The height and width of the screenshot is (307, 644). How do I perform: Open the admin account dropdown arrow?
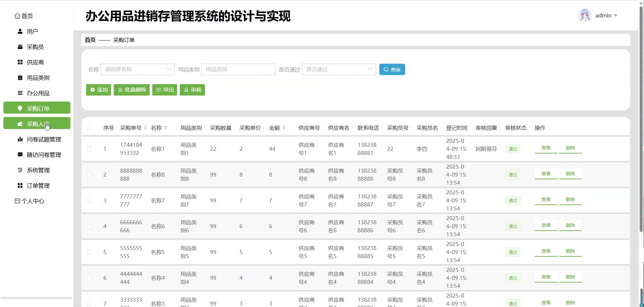click(616, 16)
